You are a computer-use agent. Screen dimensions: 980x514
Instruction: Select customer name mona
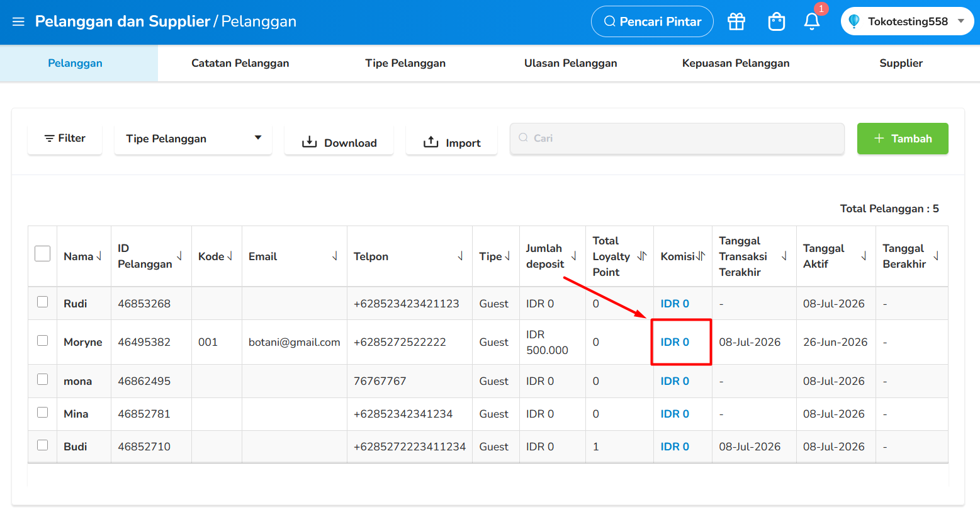[78, 381]
